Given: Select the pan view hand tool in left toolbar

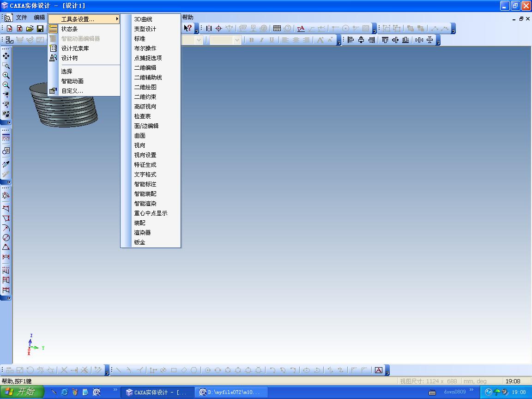Looking at the screenshot, I should click(6, 56).
